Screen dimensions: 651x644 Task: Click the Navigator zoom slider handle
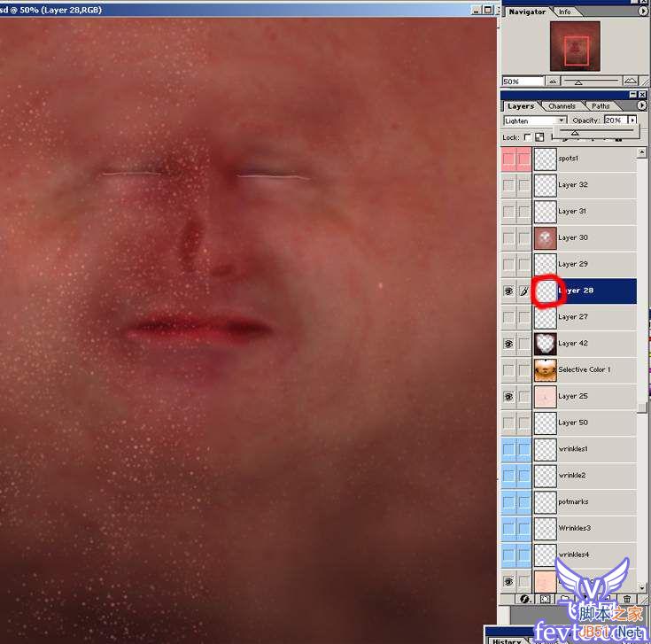577,83
